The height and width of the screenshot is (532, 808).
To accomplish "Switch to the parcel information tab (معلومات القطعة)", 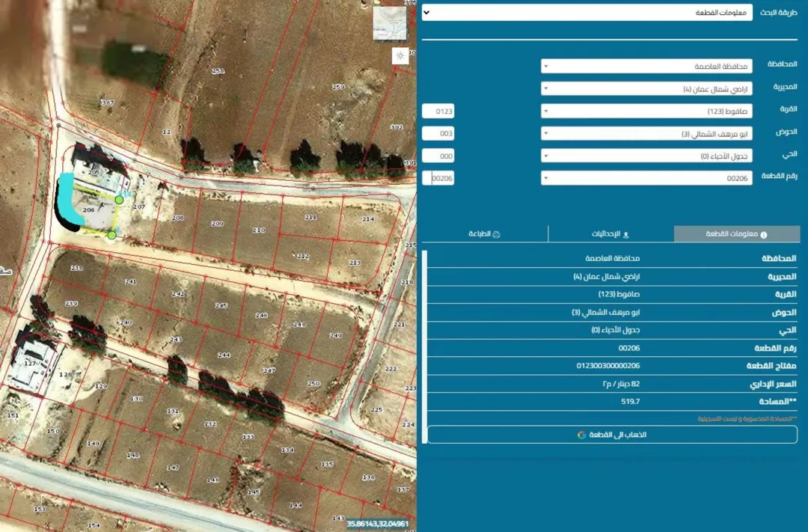I will [x=737, y=234].
